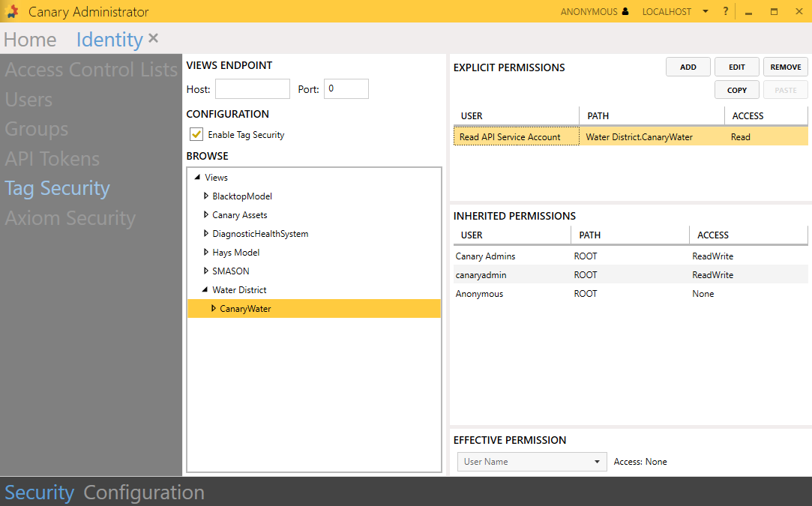Switch to the Home tab
The width and height of the screenshot is (812, 506).
tap(30, 40)
